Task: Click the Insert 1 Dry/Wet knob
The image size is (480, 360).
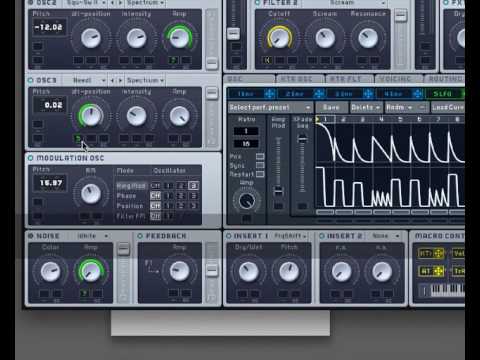Action: pyautogui.click(x=248, y=271)
